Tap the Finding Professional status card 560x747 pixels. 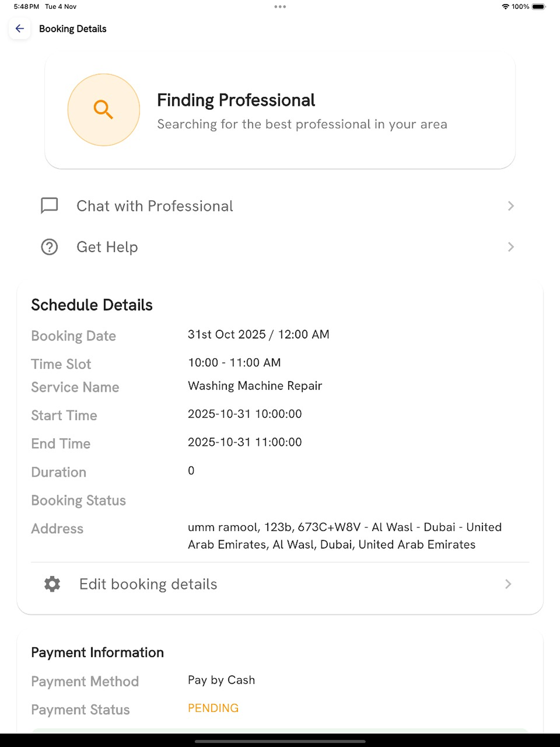click(x=280, y=110)
